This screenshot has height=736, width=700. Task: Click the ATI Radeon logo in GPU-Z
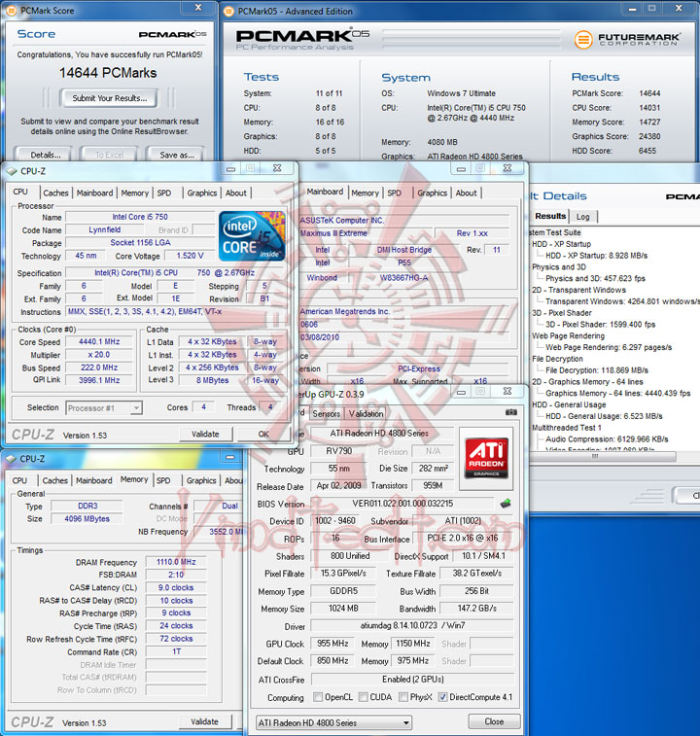pos(486,459)
